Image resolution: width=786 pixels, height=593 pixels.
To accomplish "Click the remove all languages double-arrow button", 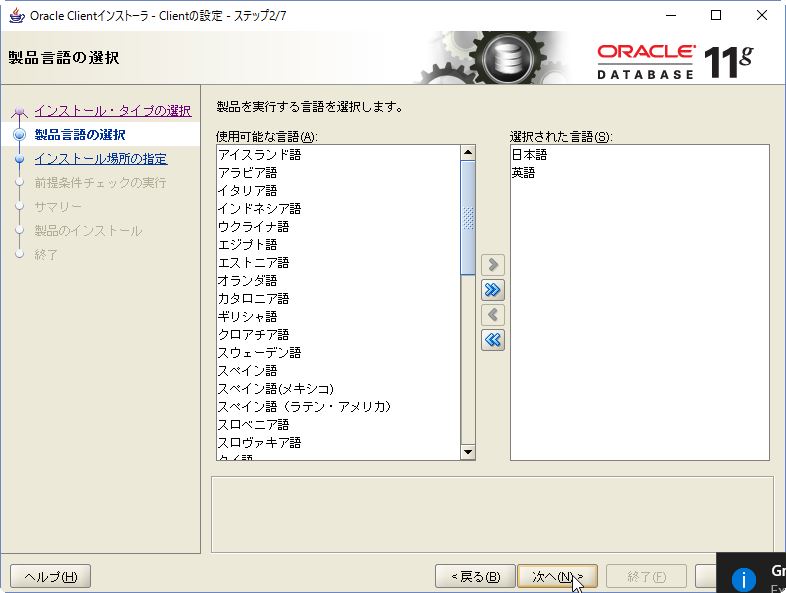I will [x=493, y=340].
